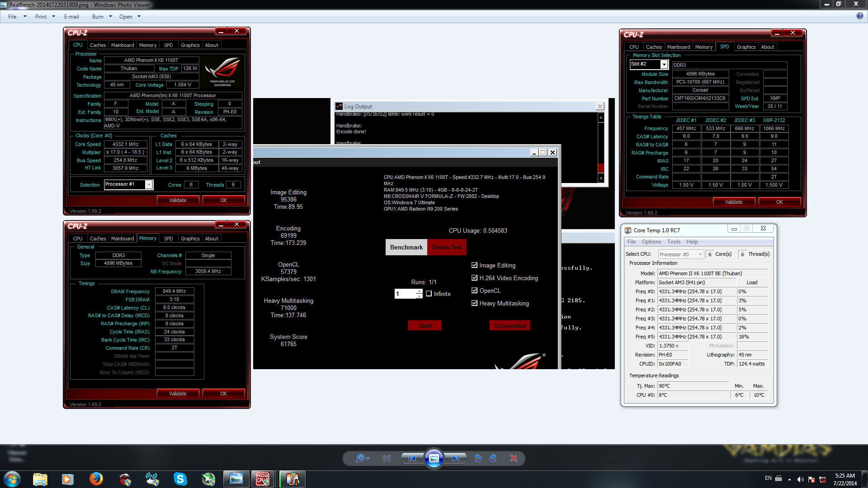This screenshot has height=488, width=868.
Task: Click the Log Output vertical scrollbar
Action: (x=601, y=148)
